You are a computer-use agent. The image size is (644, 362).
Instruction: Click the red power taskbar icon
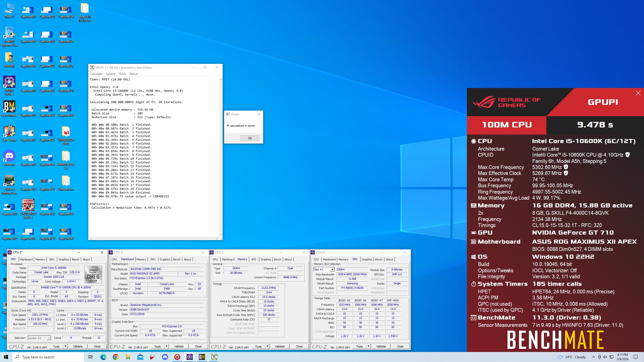pos(177,357)
